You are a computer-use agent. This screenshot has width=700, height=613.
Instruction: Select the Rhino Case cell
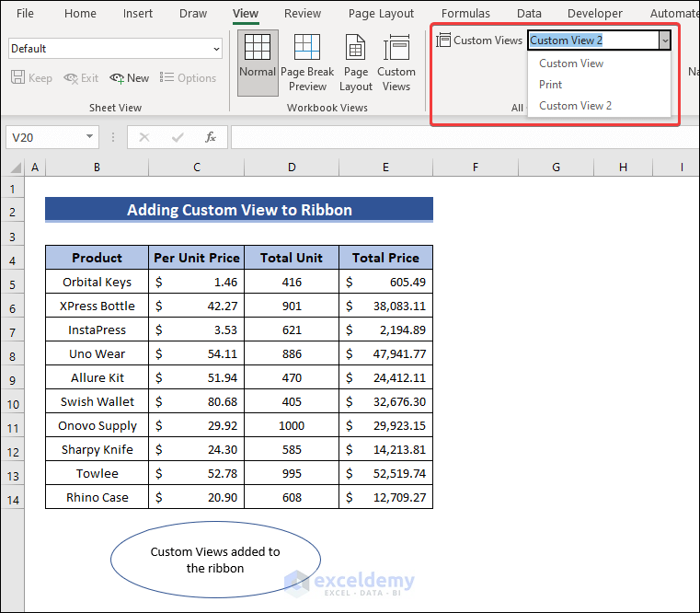coord(97,497)
